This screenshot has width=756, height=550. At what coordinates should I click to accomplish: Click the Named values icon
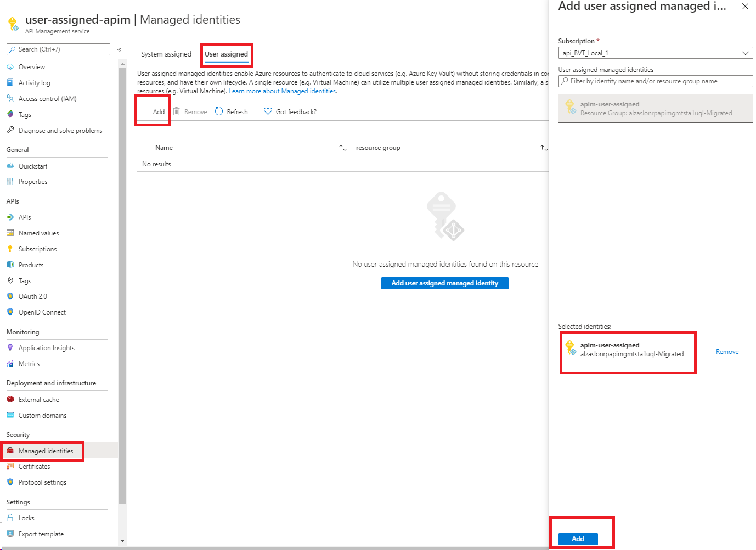point(10,233)
